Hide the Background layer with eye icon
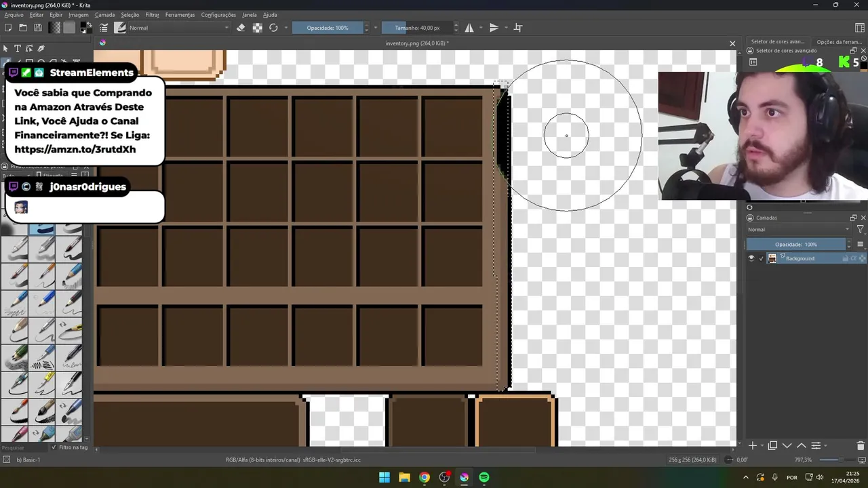Screen dimensions: 868x488 (x=751, y=258)
